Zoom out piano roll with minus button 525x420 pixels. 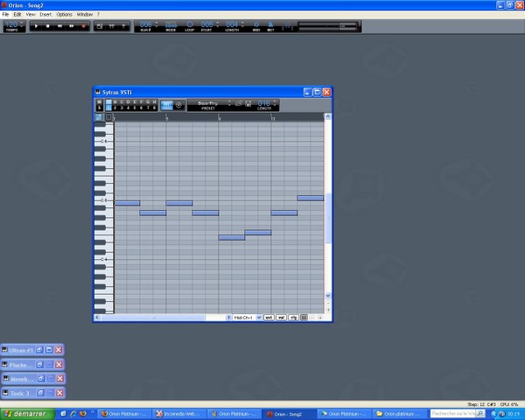pos(312,317)
